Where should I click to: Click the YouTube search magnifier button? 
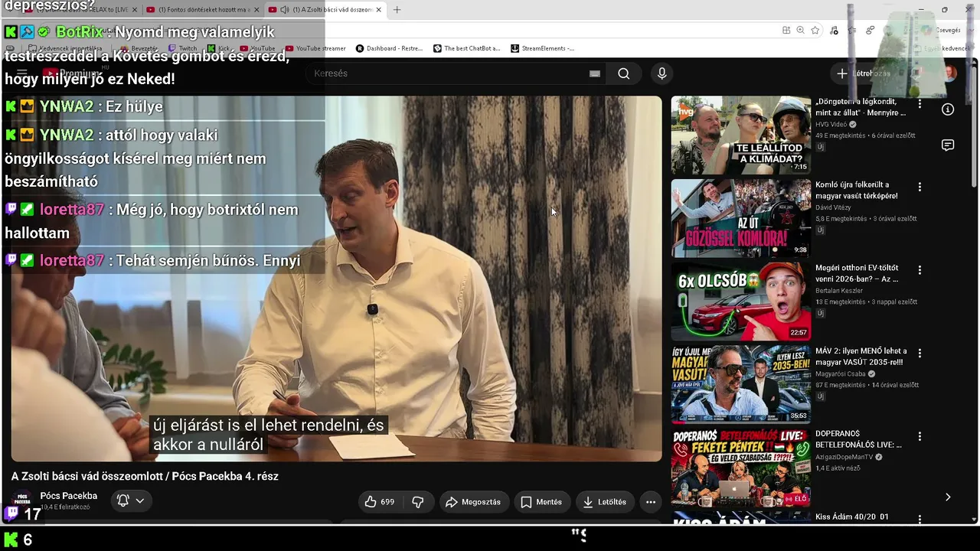(x=624, y=73)
